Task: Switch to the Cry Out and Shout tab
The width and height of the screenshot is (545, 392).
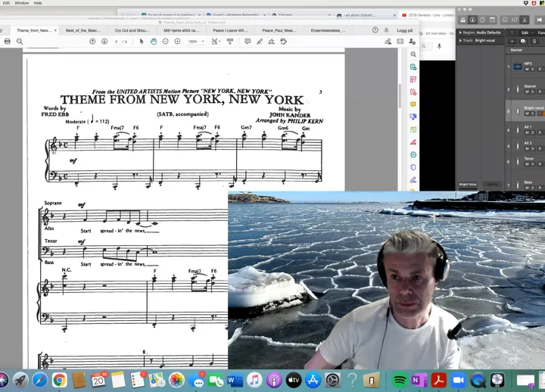Action: [131, 30]
